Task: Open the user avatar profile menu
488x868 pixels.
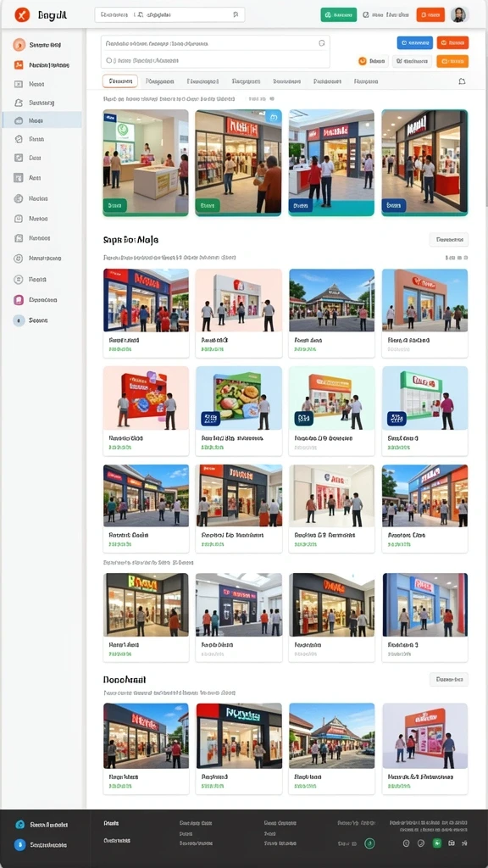Action: pyautogui.click(x=458, y=15)
